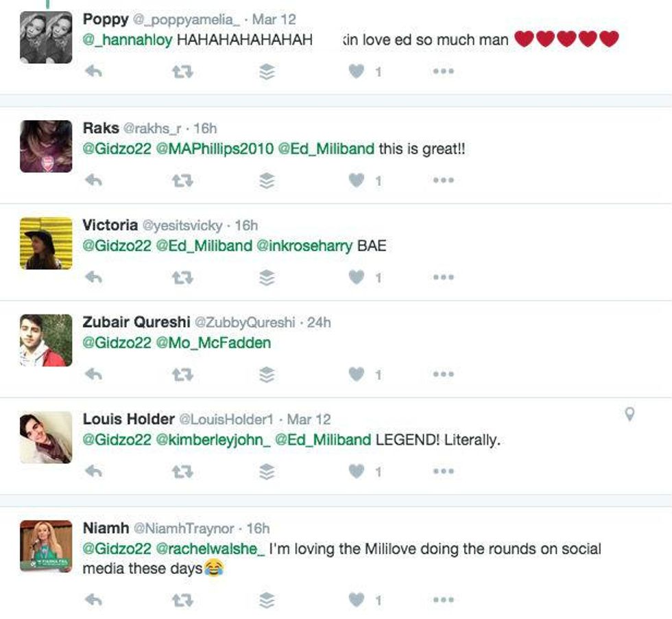View Zubair Qureshi's profile photo
672x619 pixels.
pos(46,340)
